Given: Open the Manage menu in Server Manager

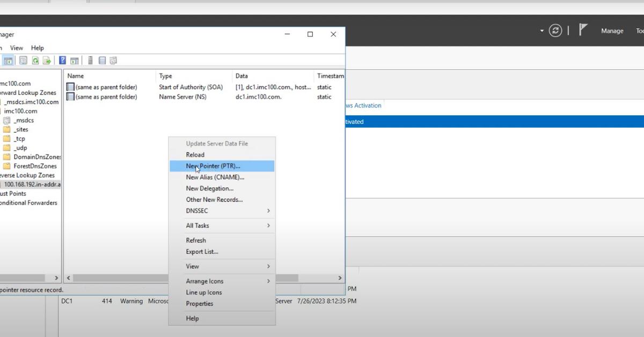Looking at the screenshot, I should tap(612, 31).
